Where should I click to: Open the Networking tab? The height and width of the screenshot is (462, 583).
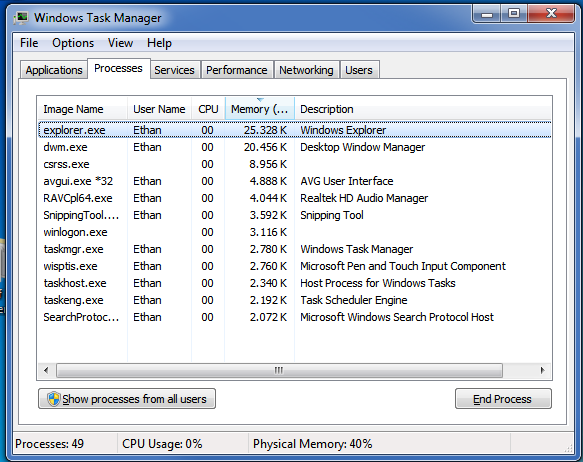pyautogui.click(x=306, y=70)
